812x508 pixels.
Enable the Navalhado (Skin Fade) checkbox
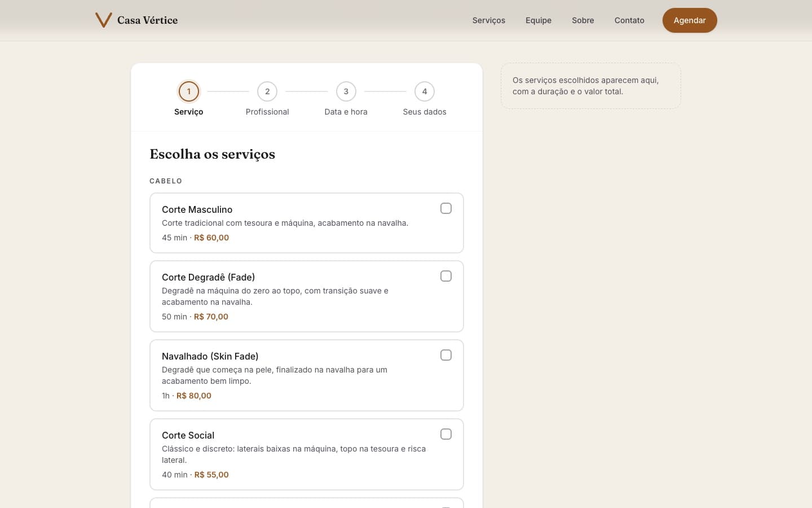pyautogui.click(x=446, y=355)
